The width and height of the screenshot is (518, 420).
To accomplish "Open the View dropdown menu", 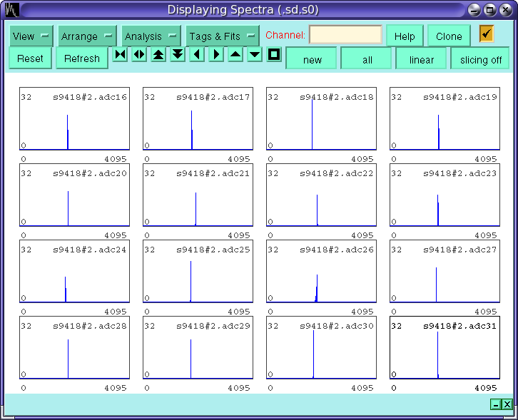I will point(31,36).
